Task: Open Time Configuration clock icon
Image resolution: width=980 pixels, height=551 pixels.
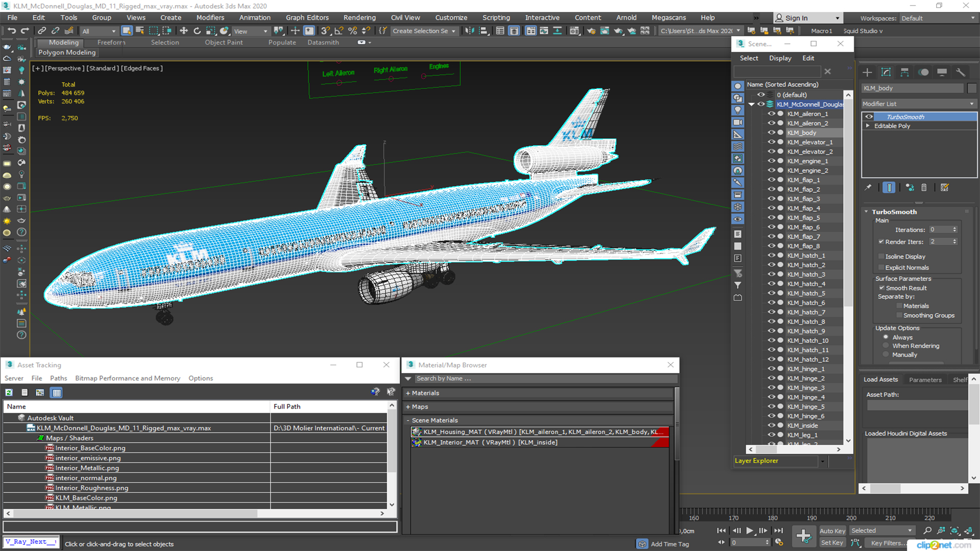Action: click(779, 542)
